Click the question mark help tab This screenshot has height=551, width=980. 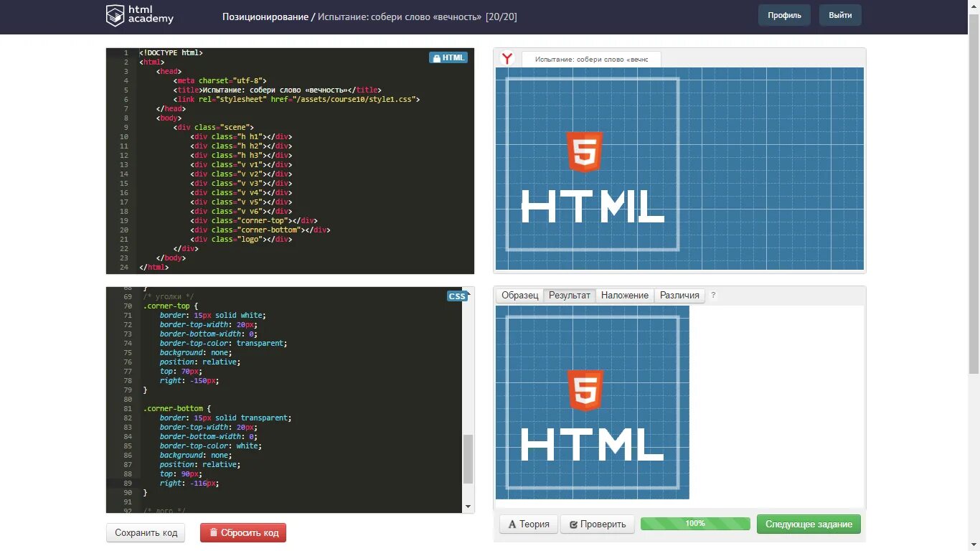click(x=713, y=295)
